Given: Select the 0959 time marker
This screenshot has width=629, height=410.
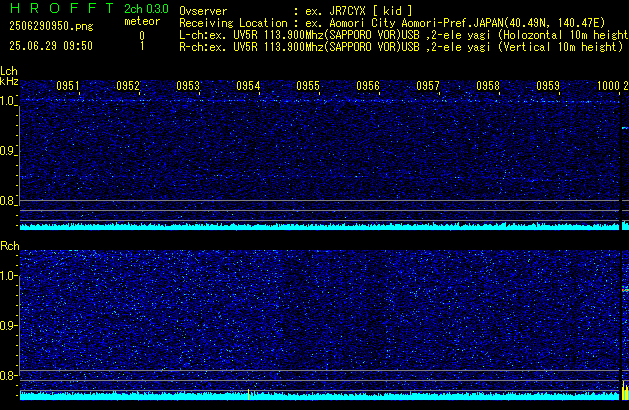Looking at the screenshot, I should pos(548,86).
